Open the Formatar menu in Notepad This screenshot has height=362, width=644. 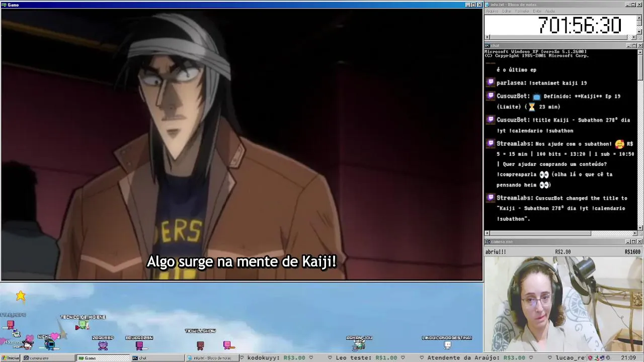point(522,11)
